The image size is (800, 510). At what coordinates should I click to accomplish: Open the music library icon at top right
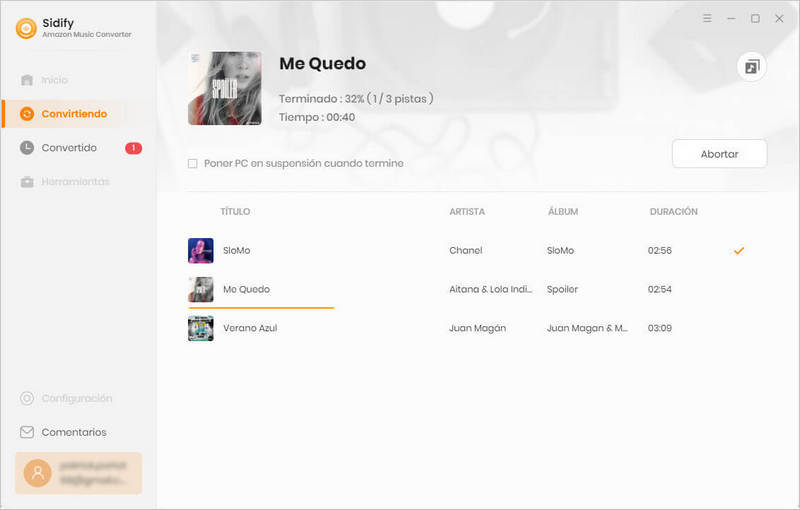(752, 67)
